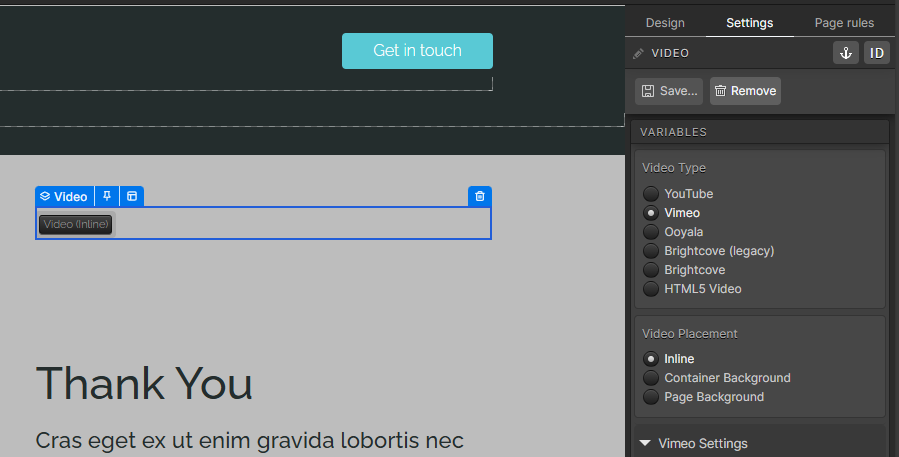Screen dimensions: 899x457
Task: Collapse the Vimeo Settings section
Action: [x=645, y=443]
